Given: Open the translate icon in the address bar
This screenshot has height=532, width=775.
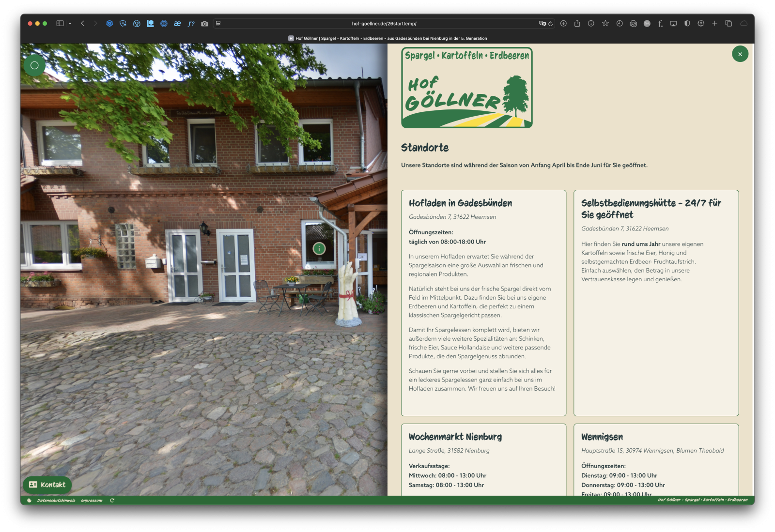Looking at the screenshot, I should coord(542,24).
